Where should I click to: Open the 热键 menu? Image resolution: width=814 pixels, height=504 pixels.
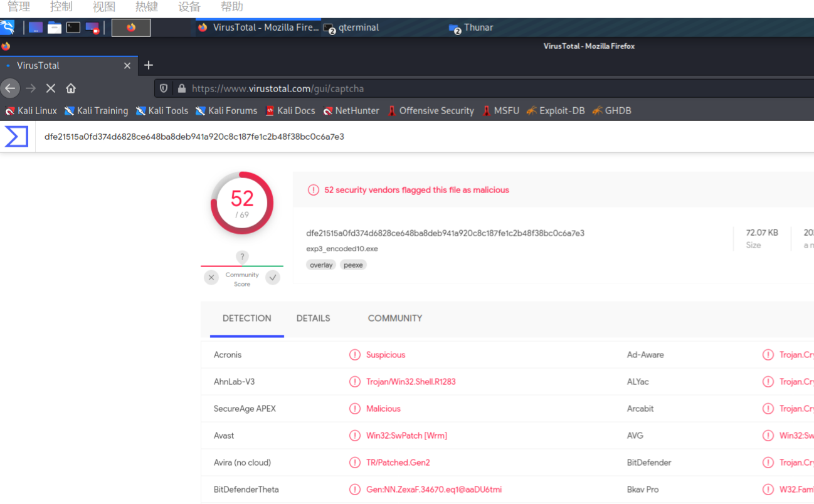[x=147, y=7]
